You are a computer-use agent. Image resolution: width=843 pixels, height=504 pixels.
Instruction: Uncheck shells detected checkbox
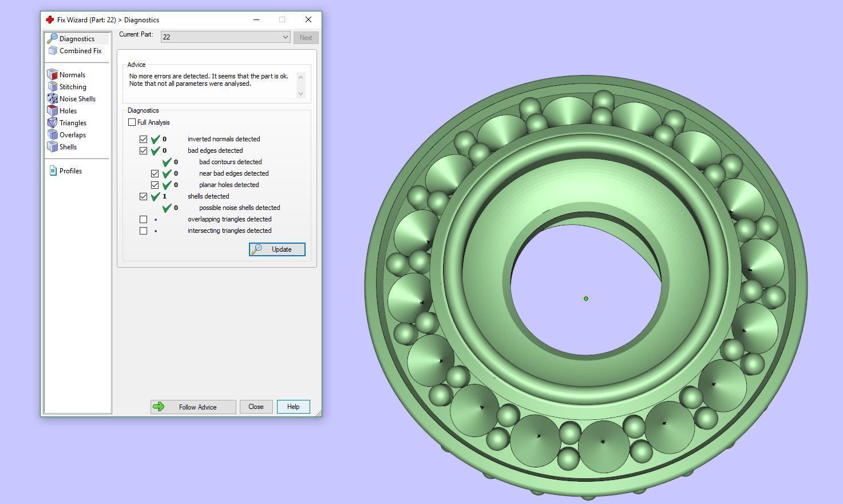click(144, 196)
